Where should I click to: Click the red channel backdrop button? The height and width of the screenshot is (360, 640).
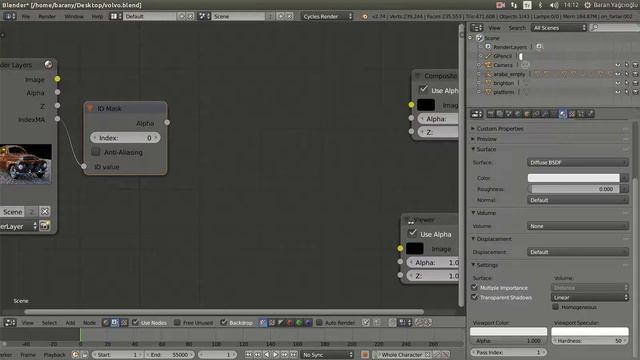point(290,322)
